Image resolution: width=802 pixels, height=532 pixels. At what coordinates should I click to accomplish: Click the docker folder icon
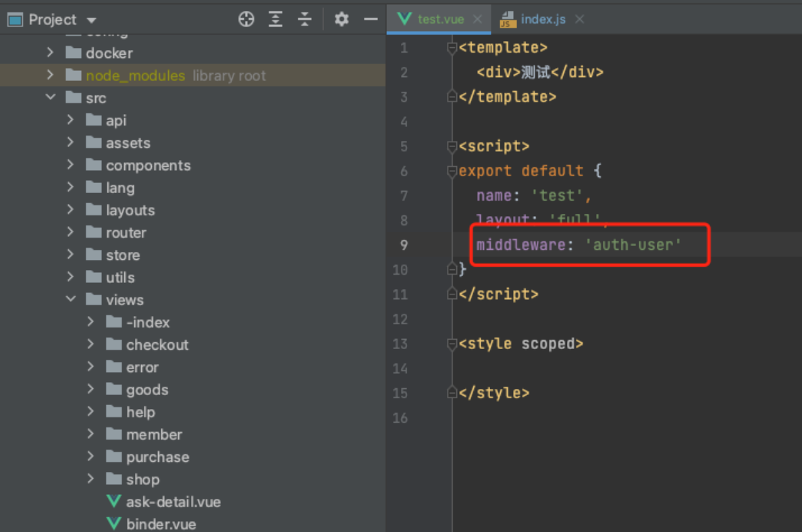coord(74,53)
